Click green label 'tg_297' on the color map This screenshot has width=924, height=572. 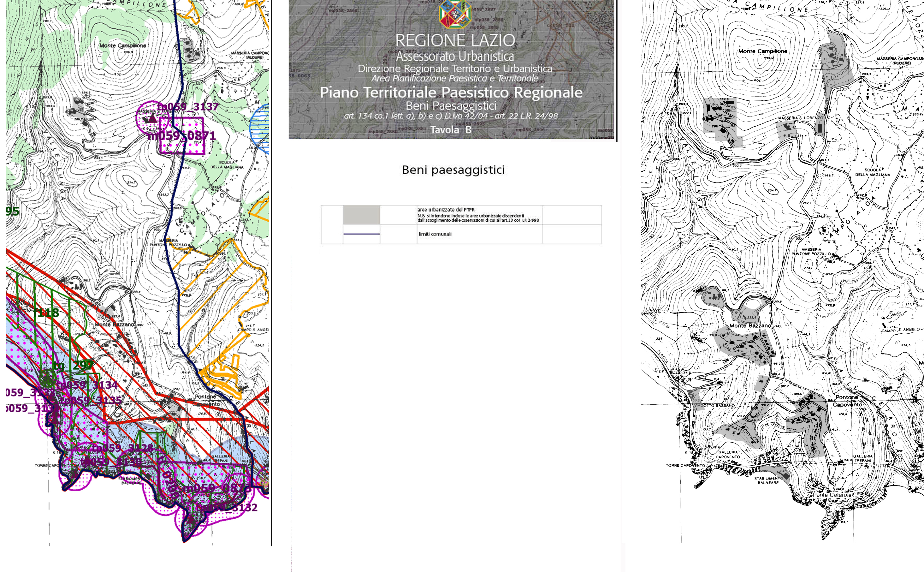pos(73,366)
